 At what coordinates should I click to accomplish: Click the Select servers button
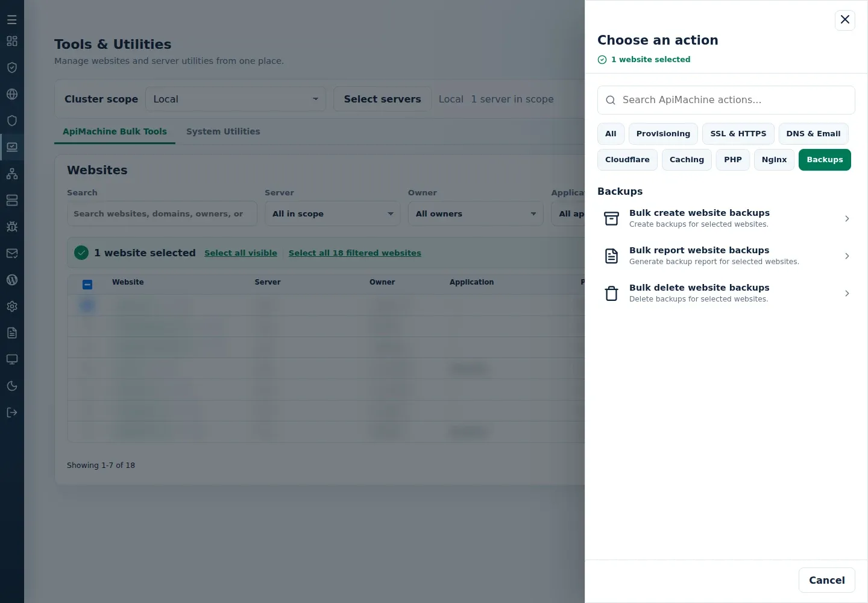point(382,99)
